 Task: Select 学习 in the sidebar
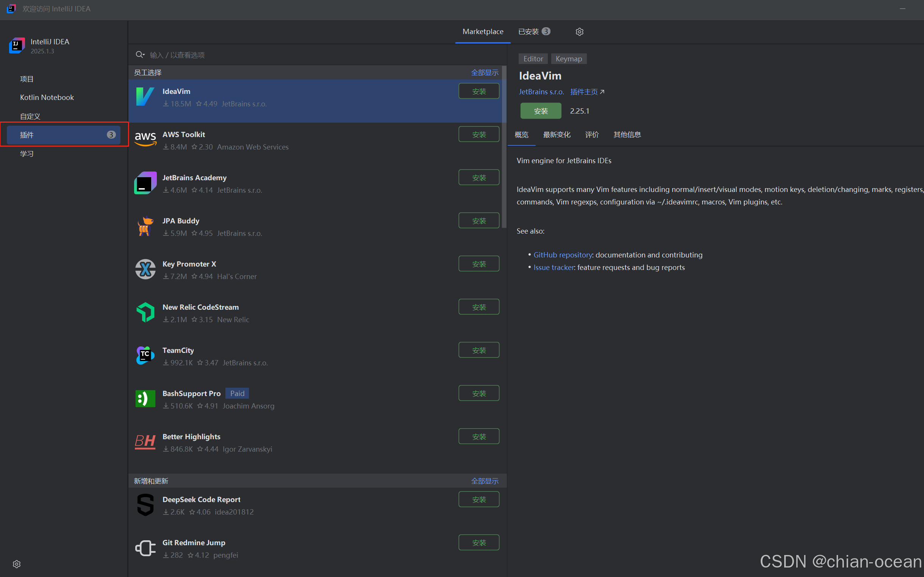pos(64,154)
